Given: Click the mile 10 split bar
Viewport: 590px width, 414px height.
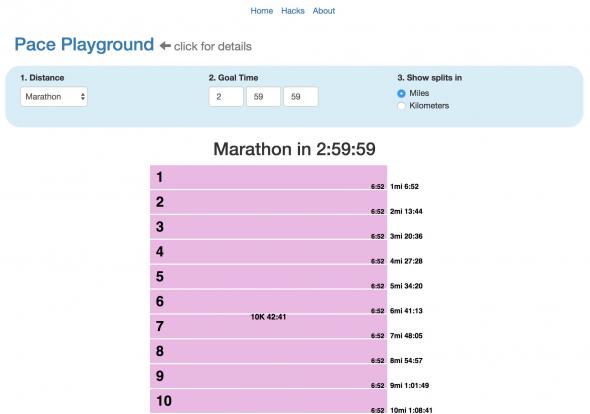Looking at the screenshot, I should point(268,401).
